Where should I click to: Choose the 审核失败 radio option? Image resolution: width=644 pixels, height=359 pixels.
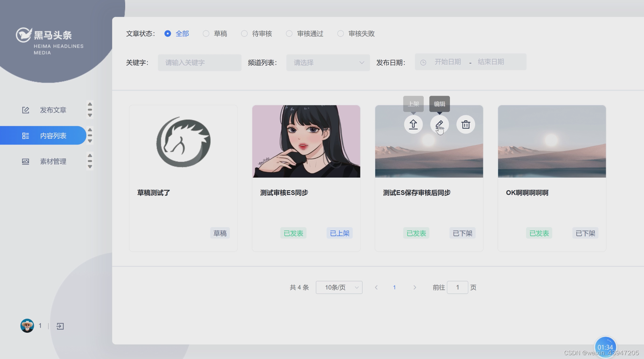341,34
